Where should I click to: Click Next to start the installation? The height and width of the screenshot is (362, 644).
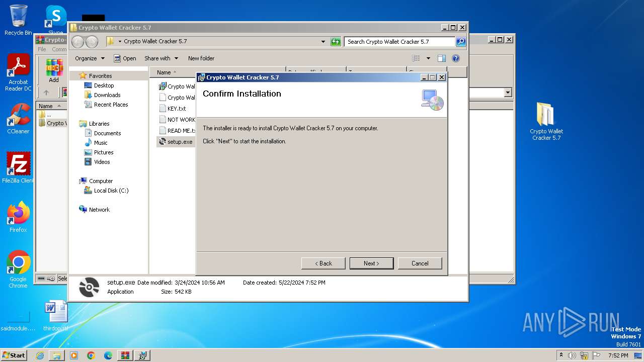coord(371,263)
